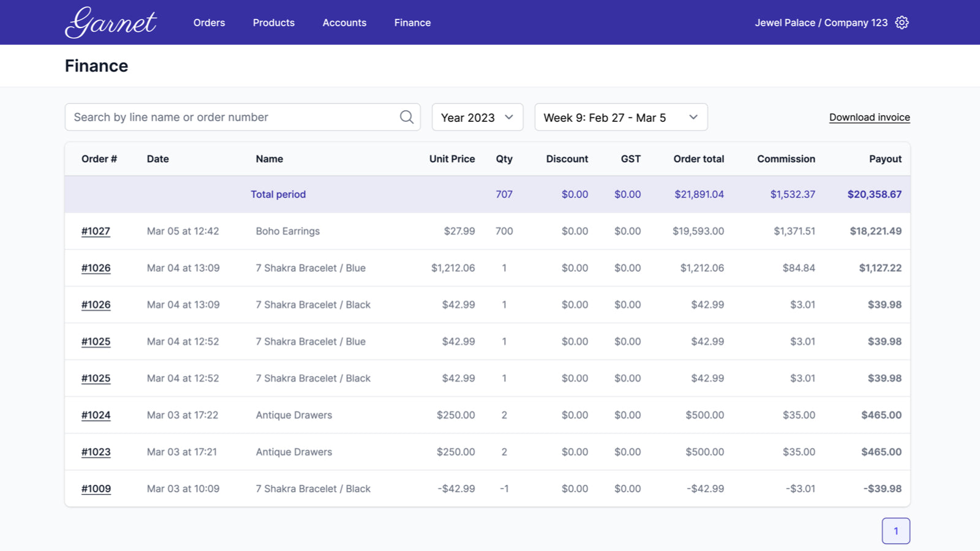Click the Jewel Palace company name
980x551 pixels.
[821, 23]
